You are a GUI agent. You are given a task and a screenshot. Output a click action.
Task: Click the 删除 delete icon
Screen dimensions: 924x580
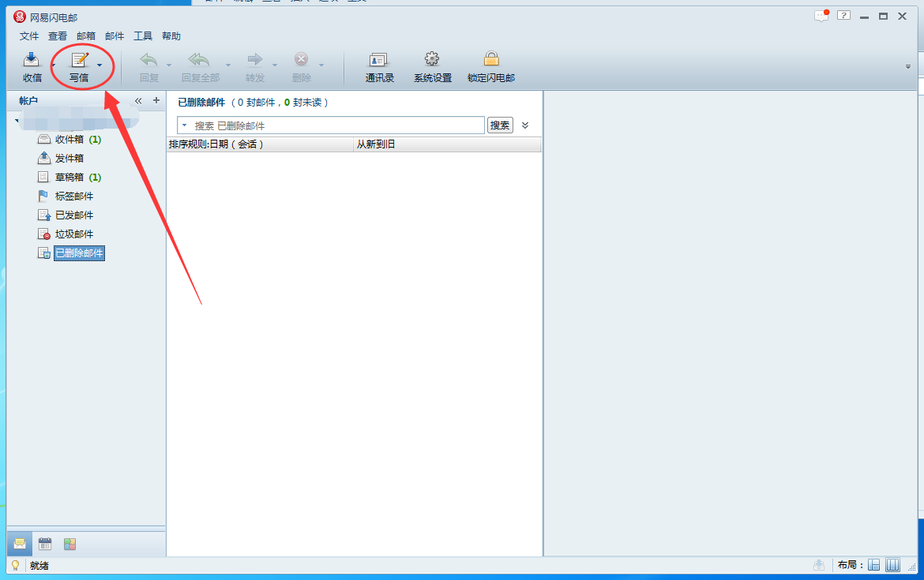301,59
